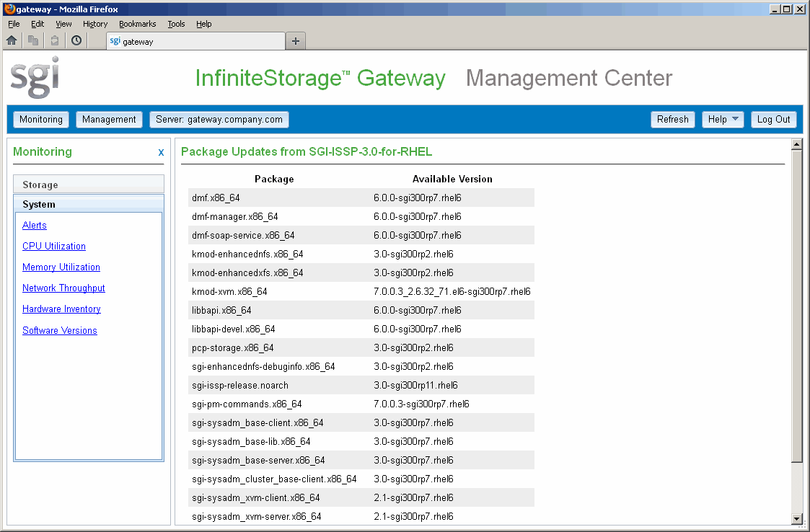Open the View menu
Screen dimensions: 810x532
coord(63,24)
